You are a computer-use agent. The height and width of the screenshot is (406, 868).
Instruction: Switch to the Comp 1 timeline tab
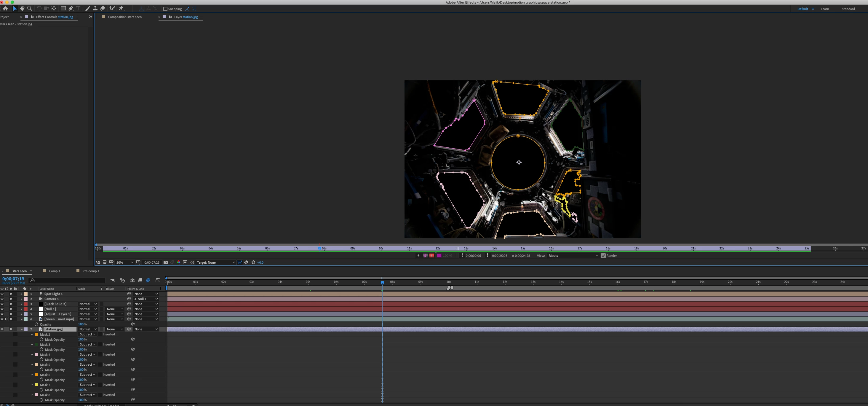coord(54,271)
